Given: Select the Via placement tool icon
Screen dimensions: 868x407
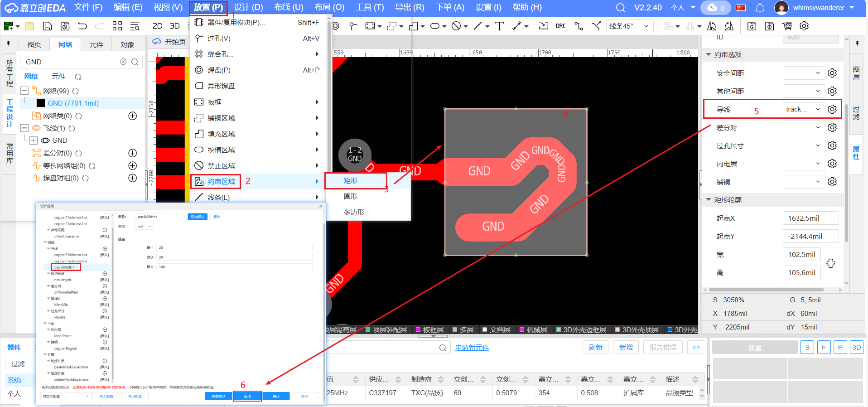Looking at the screenshot, I should pos(353,26).
